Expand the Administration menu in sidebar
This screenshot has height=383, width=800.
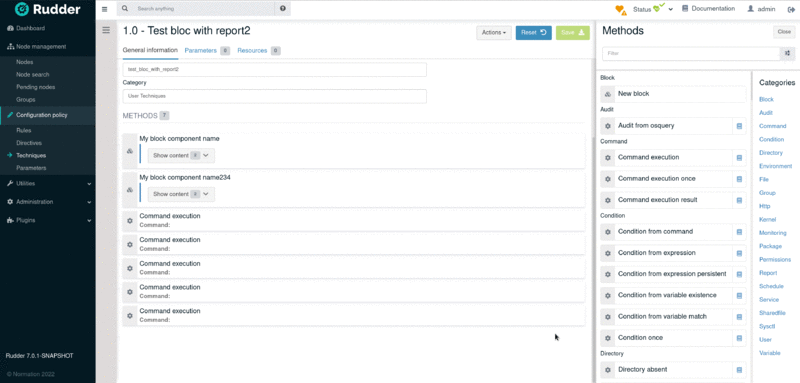coord(47,202)
